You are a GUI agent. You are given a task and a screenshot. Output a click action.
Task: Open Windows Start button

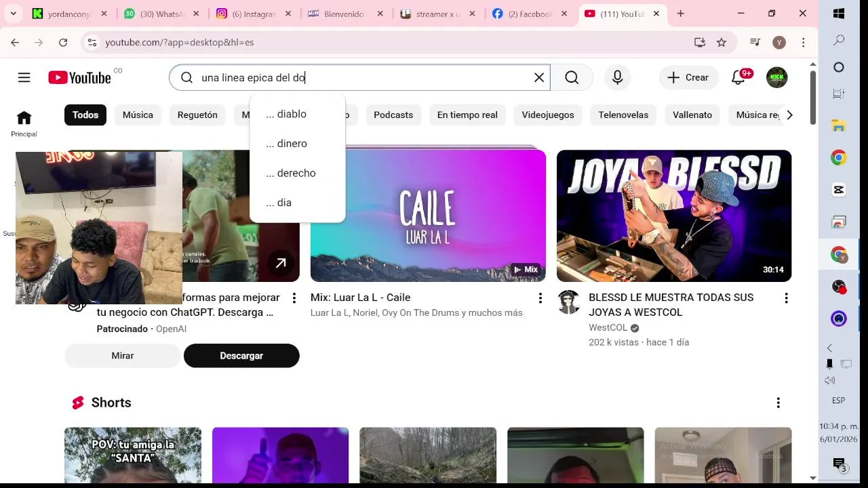point(839,14)
